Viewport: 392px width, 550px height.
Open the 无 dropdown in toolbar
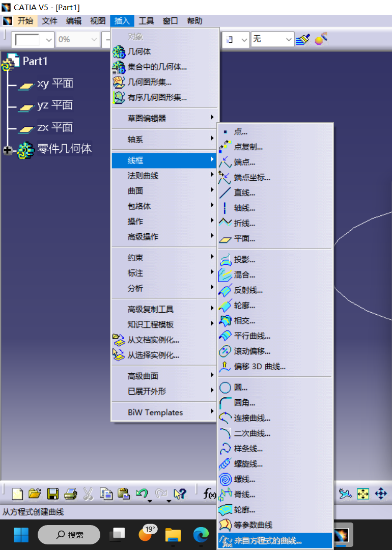click(x=272, y=39)
